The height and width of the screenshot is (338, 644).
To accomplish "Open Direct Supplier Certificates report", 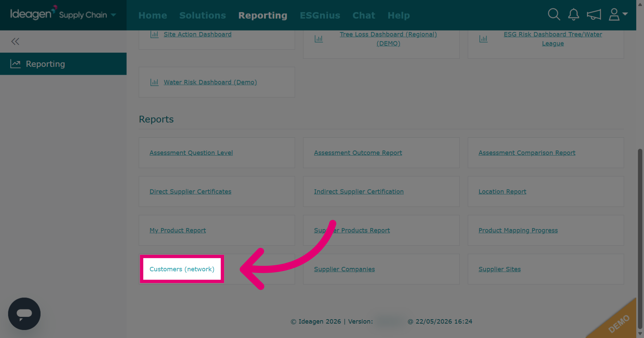I will coord(191,191).
